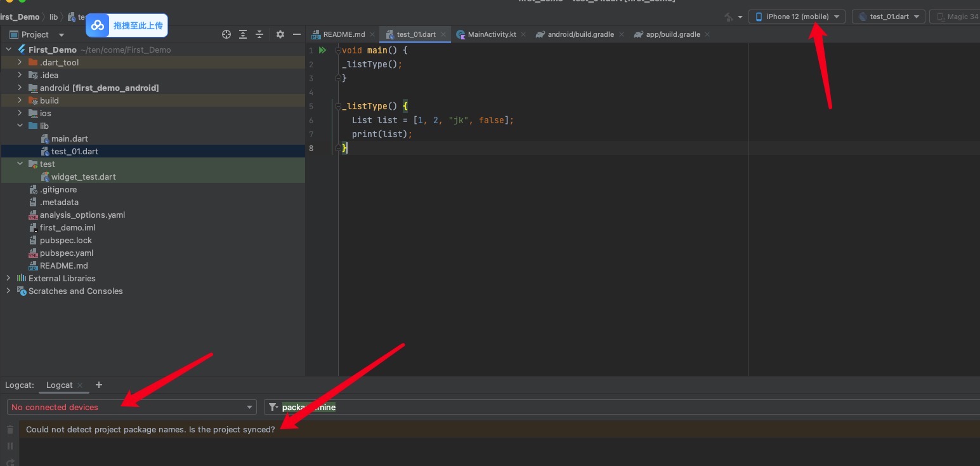Click the print(list); code line
Viewport: 980px width, 466px height.
tap(382, 134)
